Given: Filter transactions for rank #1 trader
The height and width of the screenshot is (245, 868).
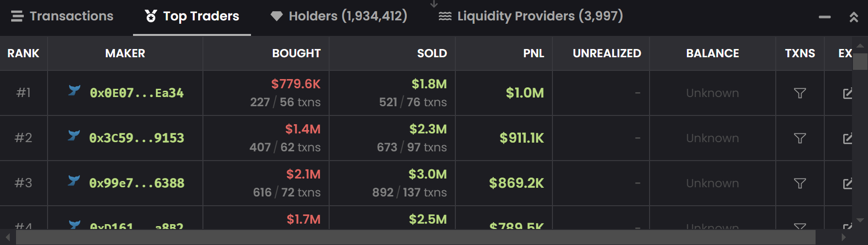Looking at the screenshot, I should point(800,93).
